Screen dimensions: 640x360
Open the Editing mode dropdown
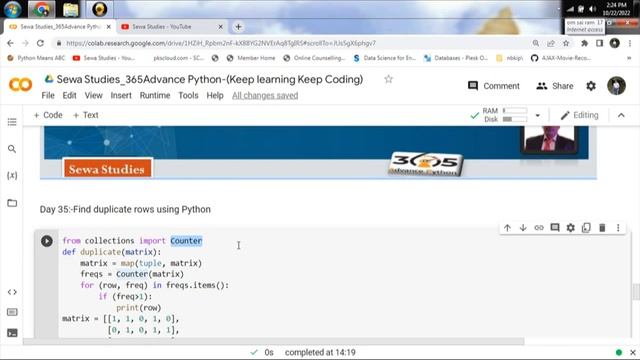579,116
